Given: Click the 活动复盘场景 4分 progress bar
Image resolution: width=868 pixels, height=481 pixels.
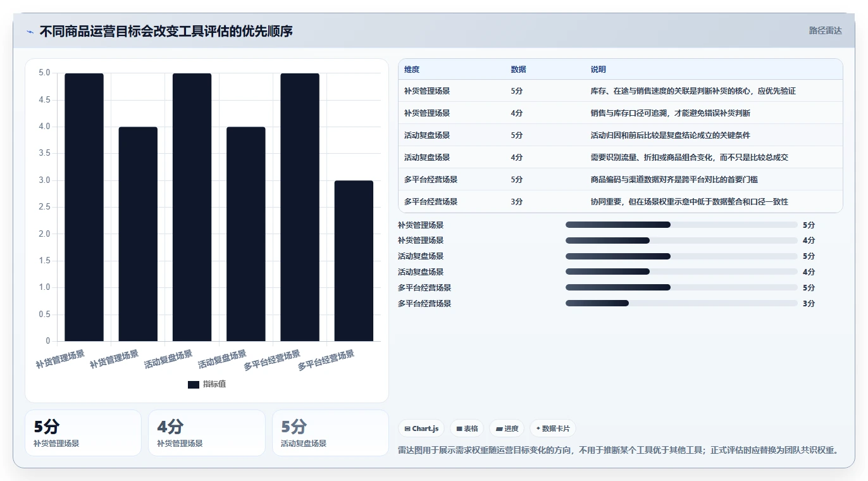Looking at the screenshot, I should coord(681,272).
